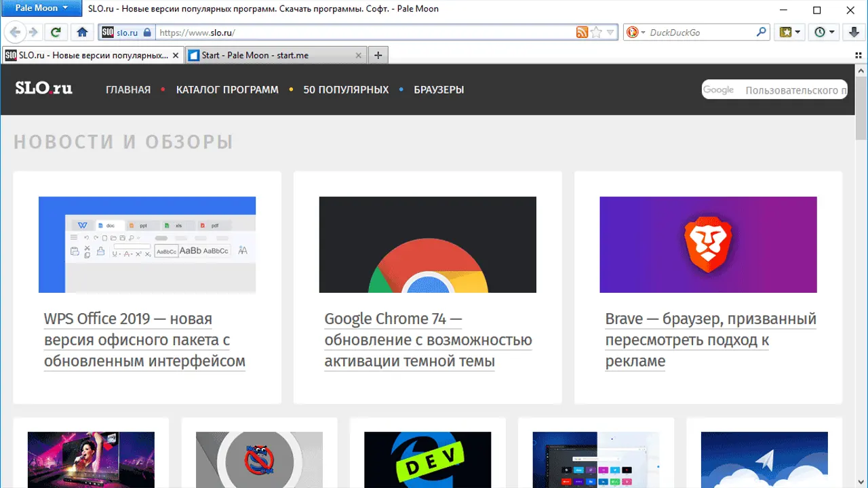Click the padlock site identity icon
Image resolution: width=868 pixels, height=488 pixels.
coord(147,32)
